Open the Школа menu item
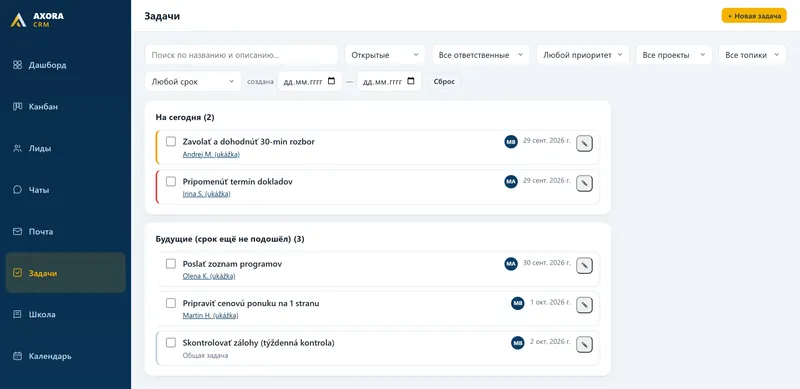Viewport: 800px width, 389px height. [x=65, y=314]
